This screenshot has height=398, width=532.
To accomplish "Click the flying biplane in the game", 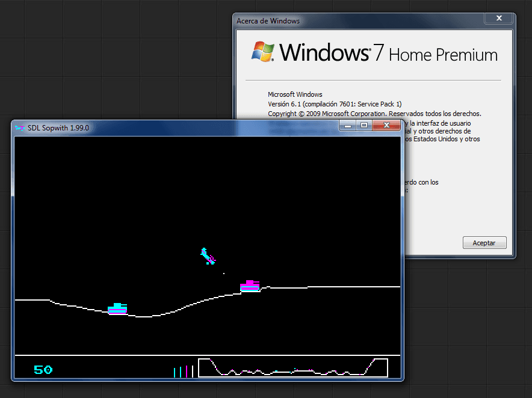I will click(x=208, y=256).
